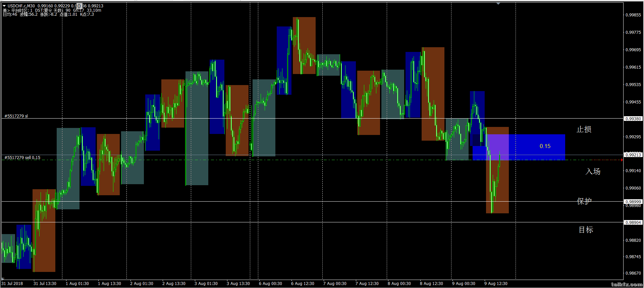Click the small icon in chart's bottom-left corner

3,279
